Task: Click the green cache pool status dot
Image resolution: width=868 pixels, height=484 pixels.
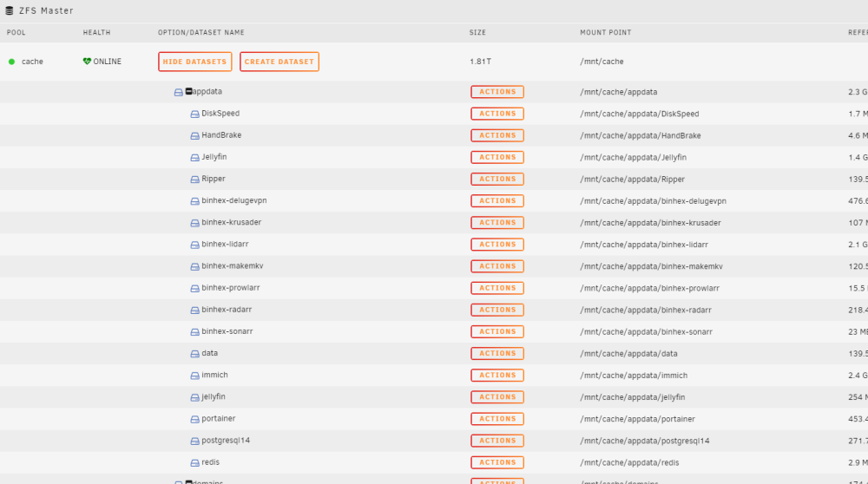Action: point(11,62)
